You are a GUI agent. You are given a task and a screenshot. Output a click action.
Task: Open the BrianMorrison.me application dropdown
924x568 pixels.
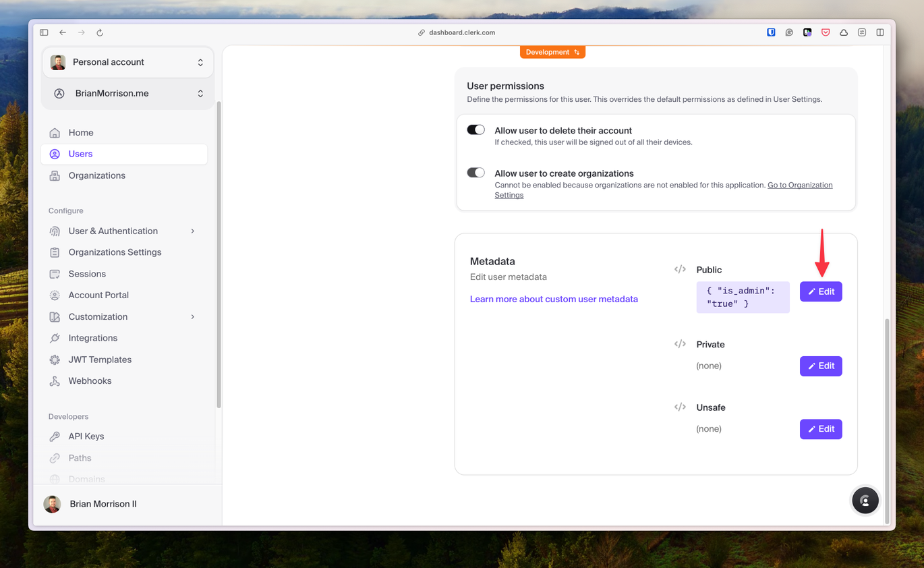(x=127, y=94)
